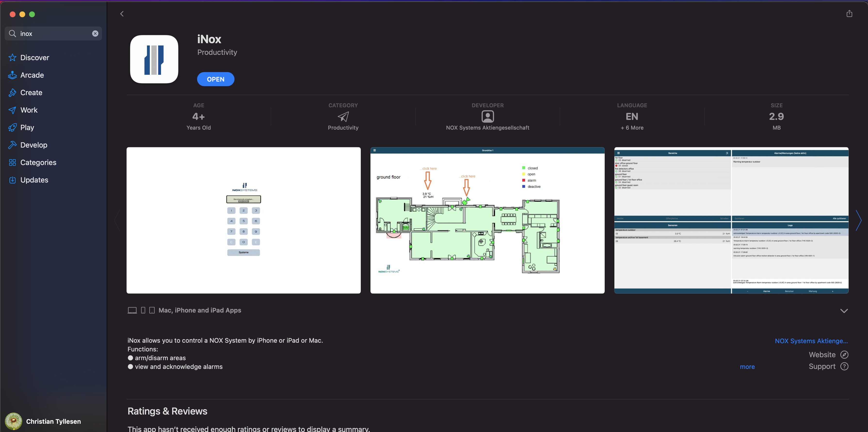Viewport: 868px width, 432px height.
Task: Click NOX Systems Aktiengesellschaft under Developer
Action: click(x=488, y=128)
